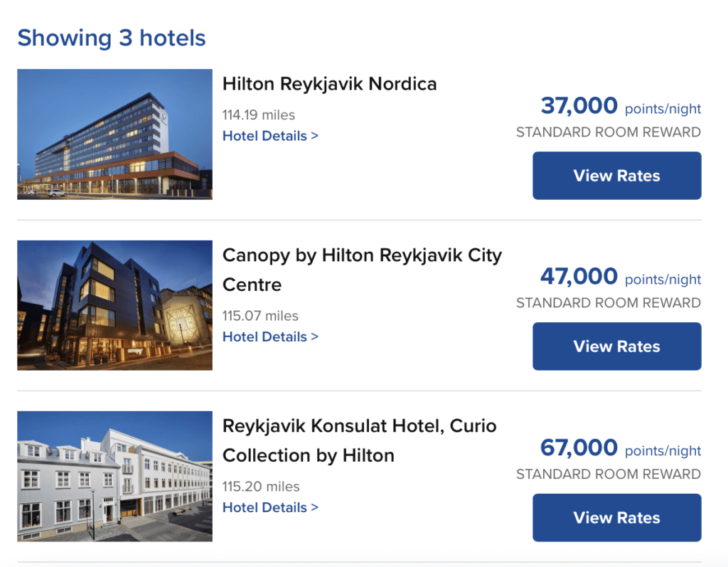Select the Hilton Reykjavik Nordica hotel name
Image resolution: width=728 pixels, height=567 pixels.
[329, 83]
